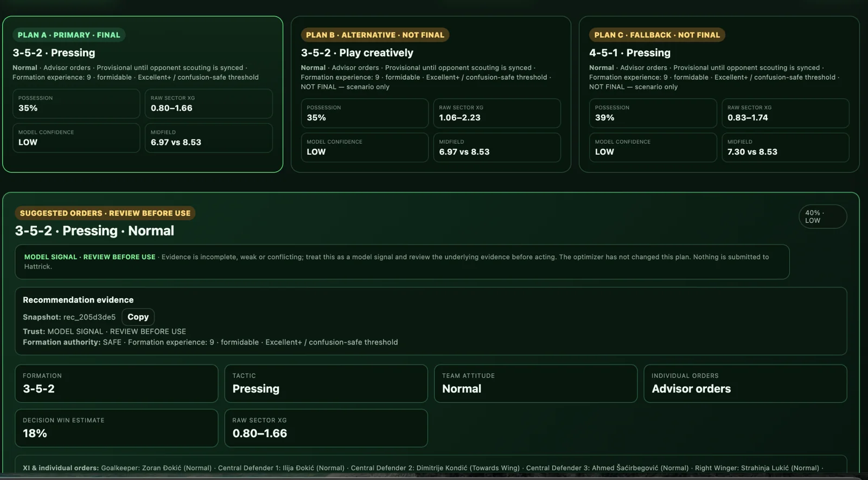Click Plan A midfield 6.97 vs 8.53
This screenshot has width=868, height=480.
click(x=208, y=138)
